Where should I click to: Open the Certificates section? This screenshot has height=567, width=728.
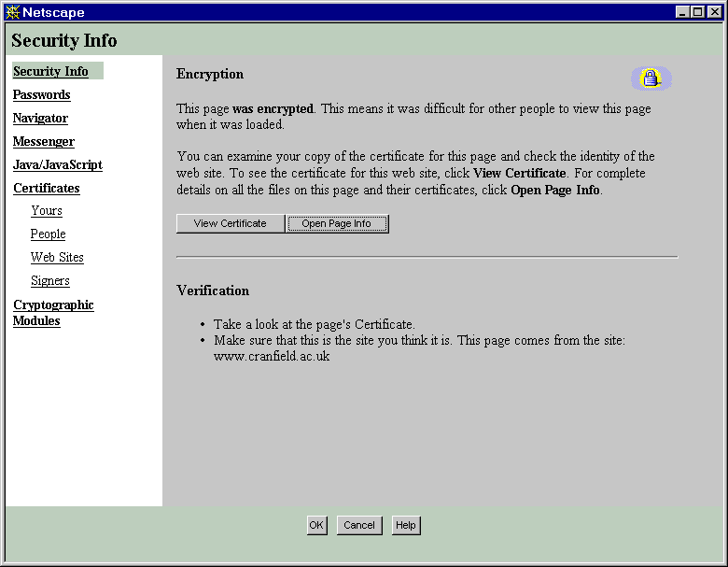point(47,188)
